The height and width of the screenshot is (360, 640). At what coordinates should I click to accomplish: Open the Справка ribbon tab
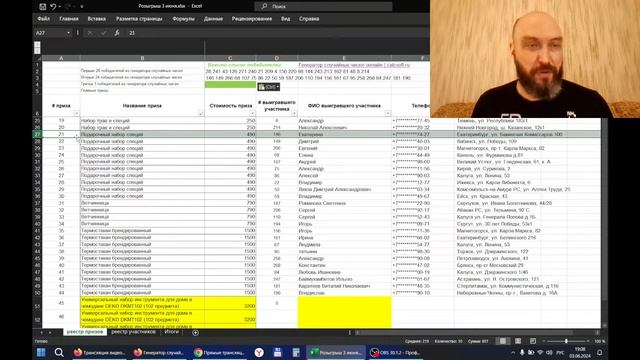coord(309,19)
